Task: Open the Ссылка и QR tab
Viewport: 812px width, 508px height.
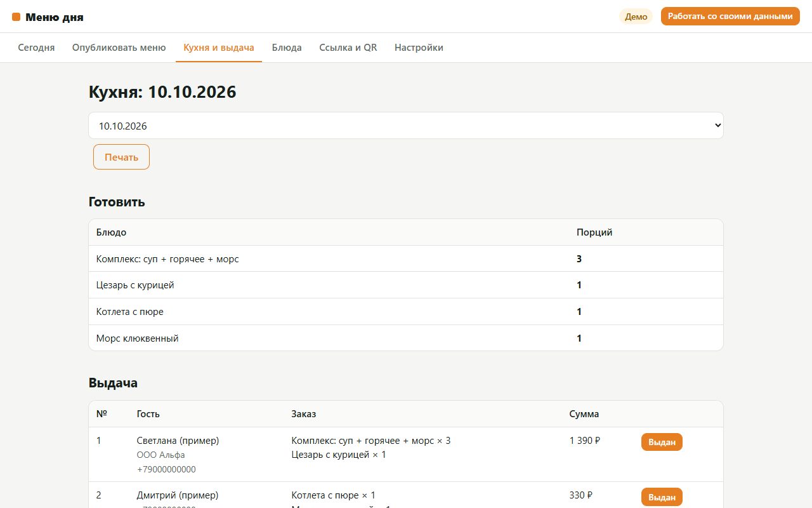Action: [x=348, y=48]
